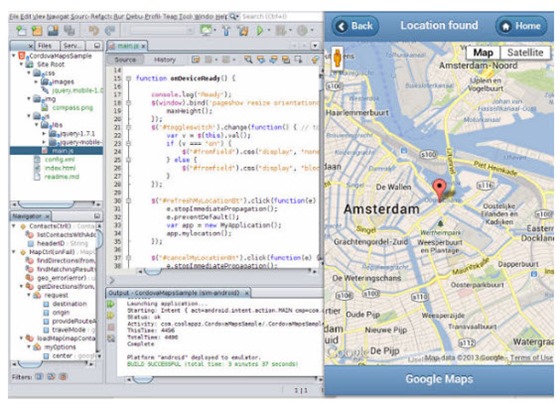Open the project configuration combo box
The width and height of the screenshot is (560, 404).
coord(162,31)
